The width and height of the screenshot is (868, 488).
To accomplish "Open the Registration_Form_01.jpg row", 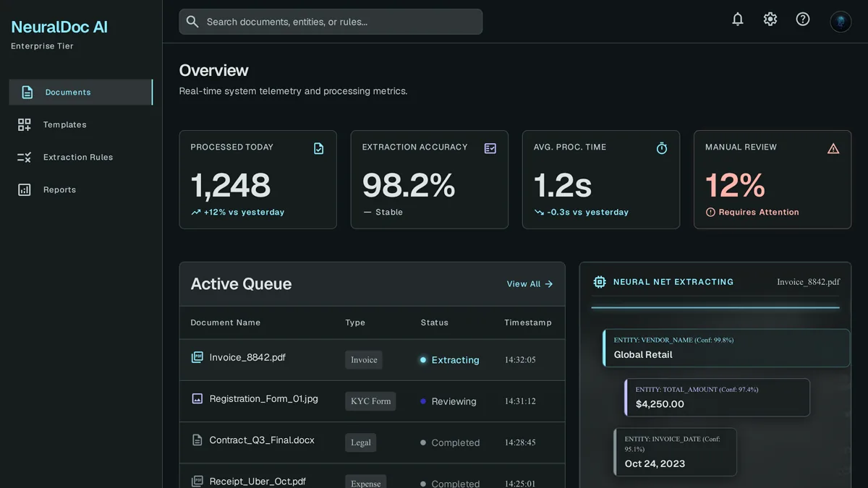I will (x=372, y=401).
